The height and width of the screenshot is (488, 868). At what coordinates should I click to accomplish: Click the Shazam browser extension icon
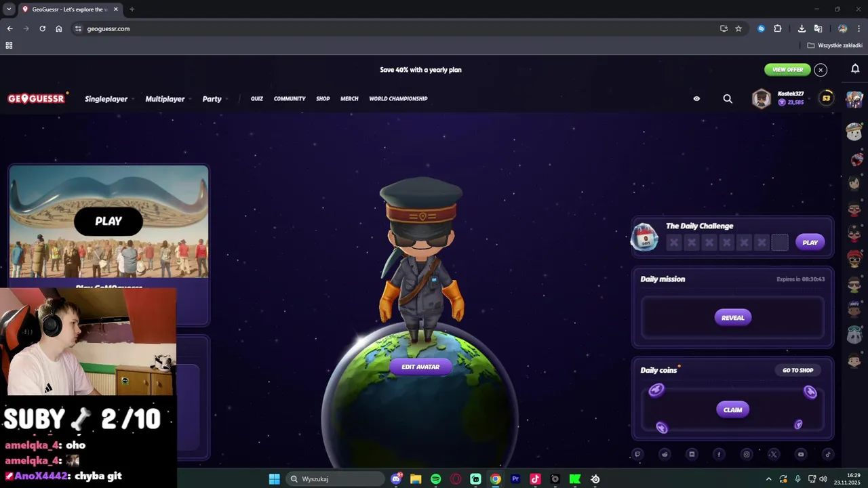(x=761, y=28)
